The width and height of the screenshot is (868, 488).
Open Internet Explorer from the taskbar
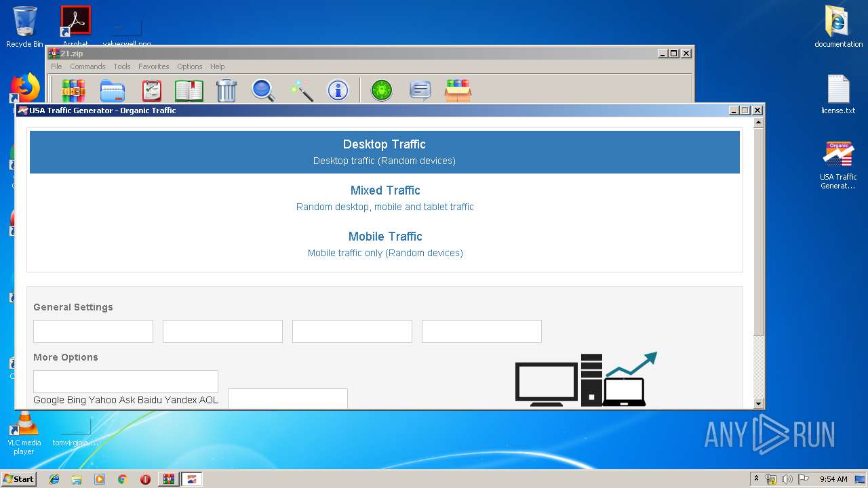54,479
